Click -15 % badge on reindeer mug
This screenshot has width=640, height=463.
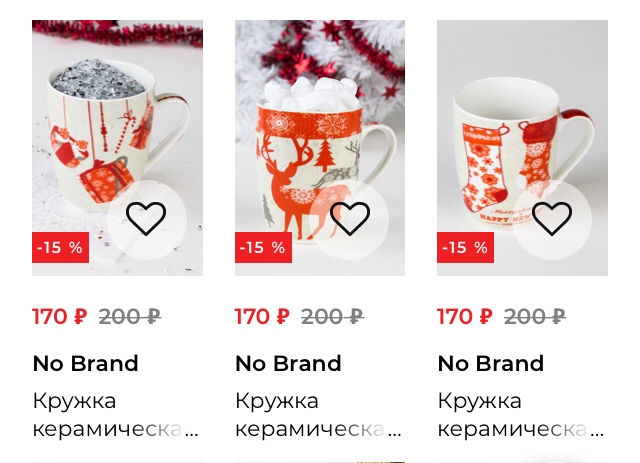tap(263, 247)
